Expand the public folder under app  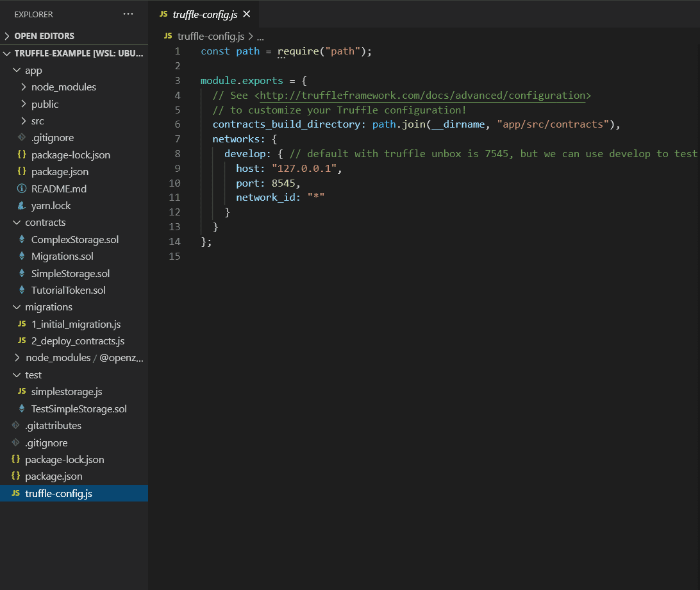24,105
